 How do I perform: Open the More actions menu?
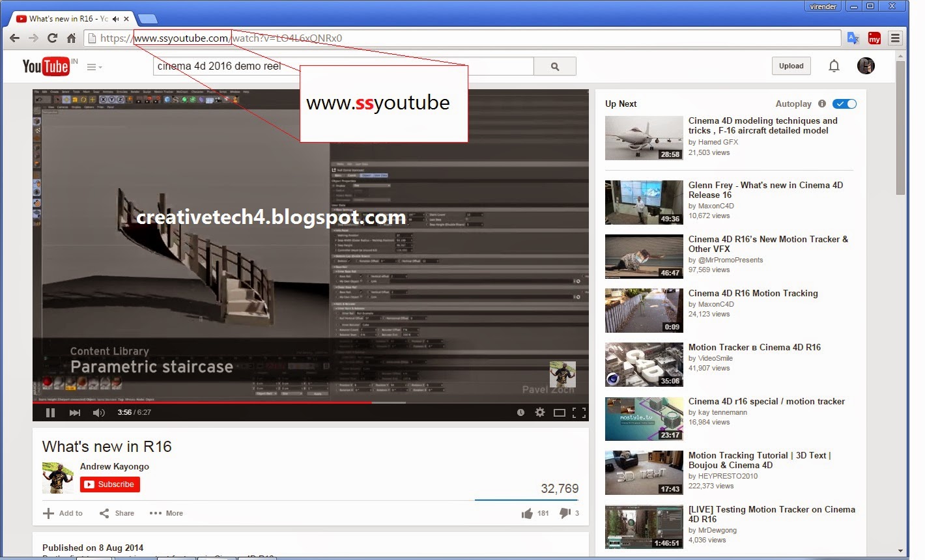coord(166,513)
